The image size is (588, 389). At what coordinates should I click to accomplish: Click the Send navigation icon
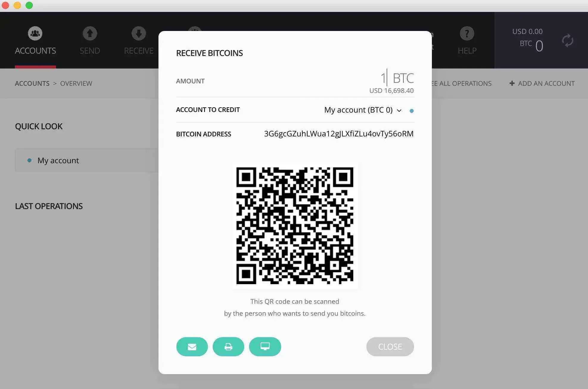(90, 33)
